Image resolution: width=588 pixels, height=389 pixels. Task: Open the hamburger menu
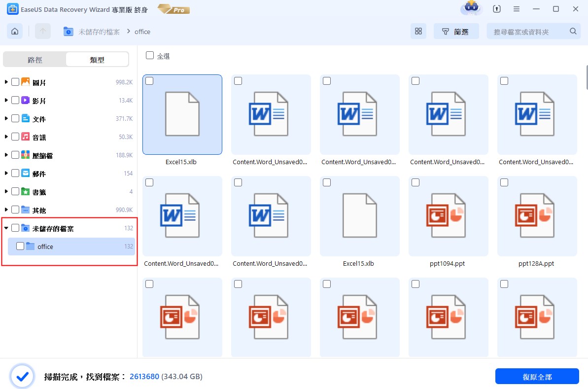(x=516, y=9)
